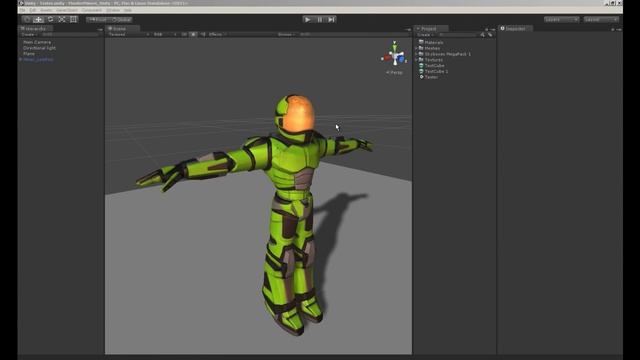The height and width of the screenshot is (360, 640).
Task: Open the Hierarchy Create dropdown
Action: tap(29, 35)
